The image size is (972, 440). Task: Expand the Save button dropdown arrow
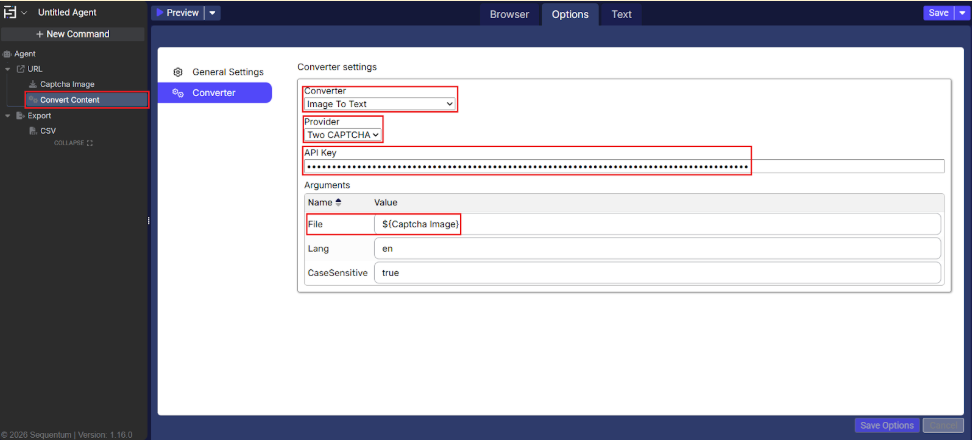(962, 13)
